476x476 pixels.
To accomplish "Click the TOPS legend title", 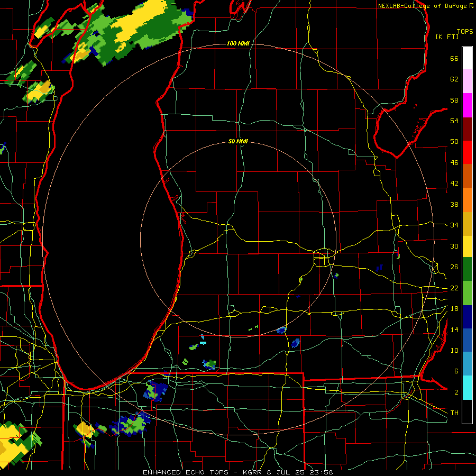I will coord(465,32).
